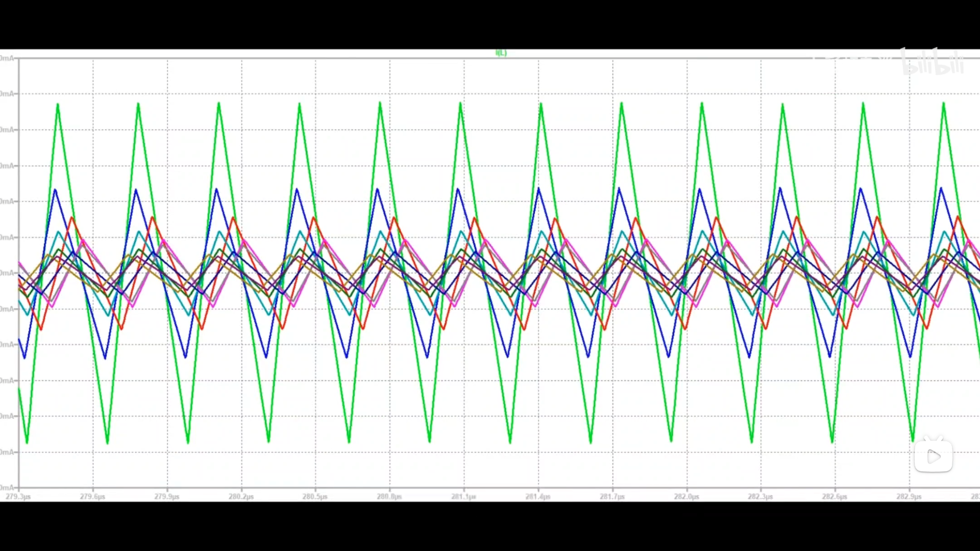Image resolution: width=980 pixels, height=551 pixels.
Task: Select the 282.3µs tick label
Action: pos(761,496)
